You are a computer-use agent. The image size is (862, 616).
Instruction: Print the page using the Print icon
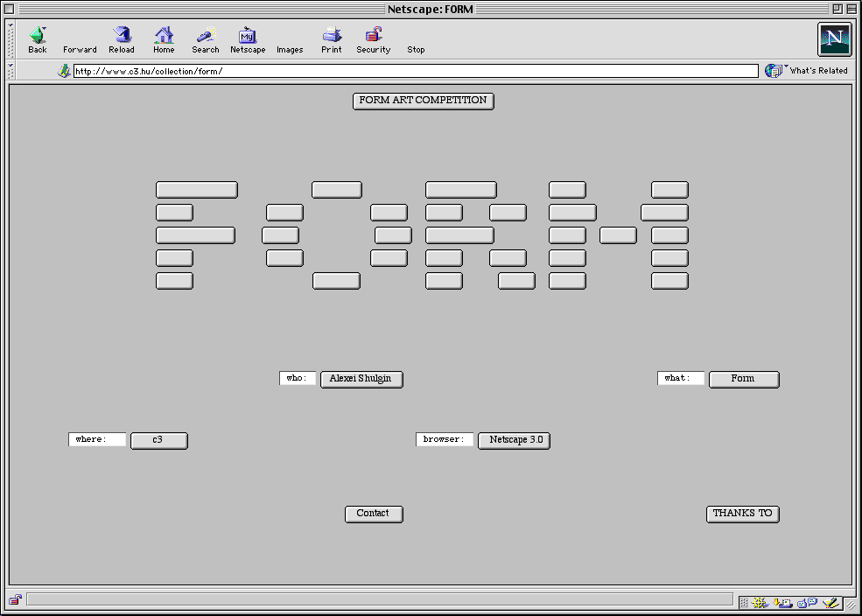[332, 36]
